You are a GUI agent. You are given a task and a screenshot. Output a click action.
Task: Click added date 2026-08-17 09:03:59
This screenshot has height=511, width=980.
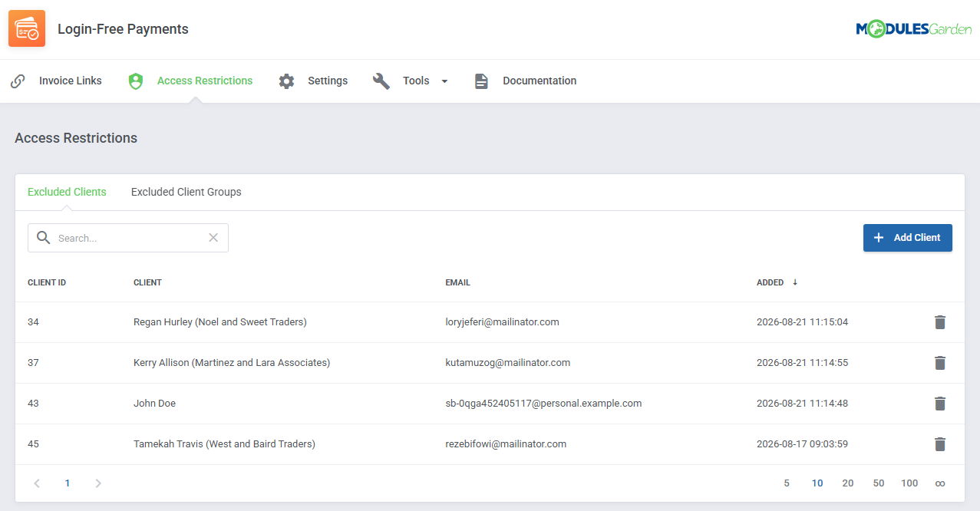click(802, 444)
